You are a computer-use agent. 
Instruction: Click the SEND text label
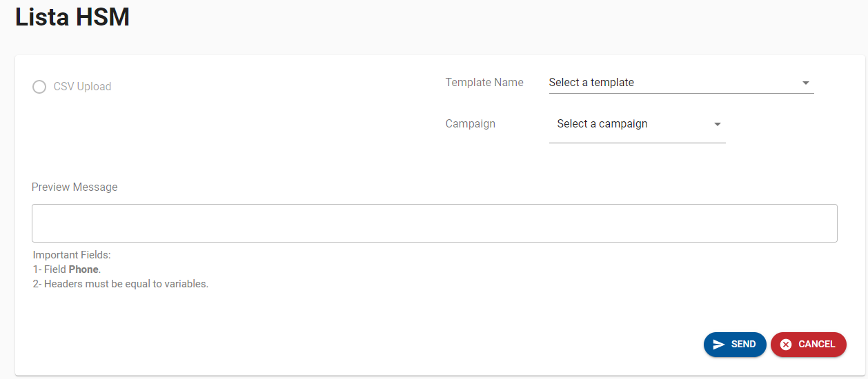(743, 345)
